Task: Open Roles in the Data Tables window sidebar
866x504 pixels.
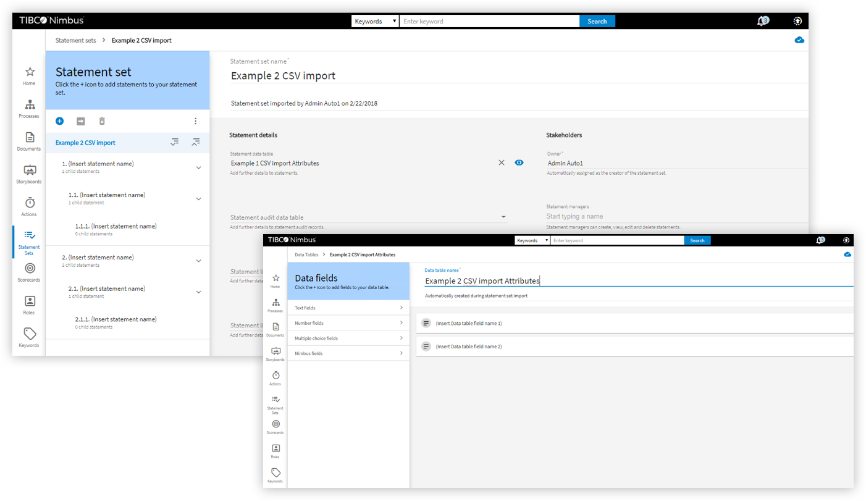Action: [275, 451]
